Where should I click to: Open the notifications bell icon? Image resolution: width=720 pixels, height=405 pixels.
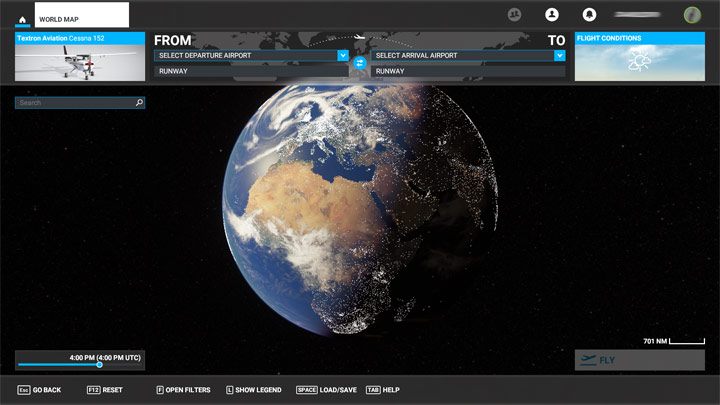[x=587, y=15]
